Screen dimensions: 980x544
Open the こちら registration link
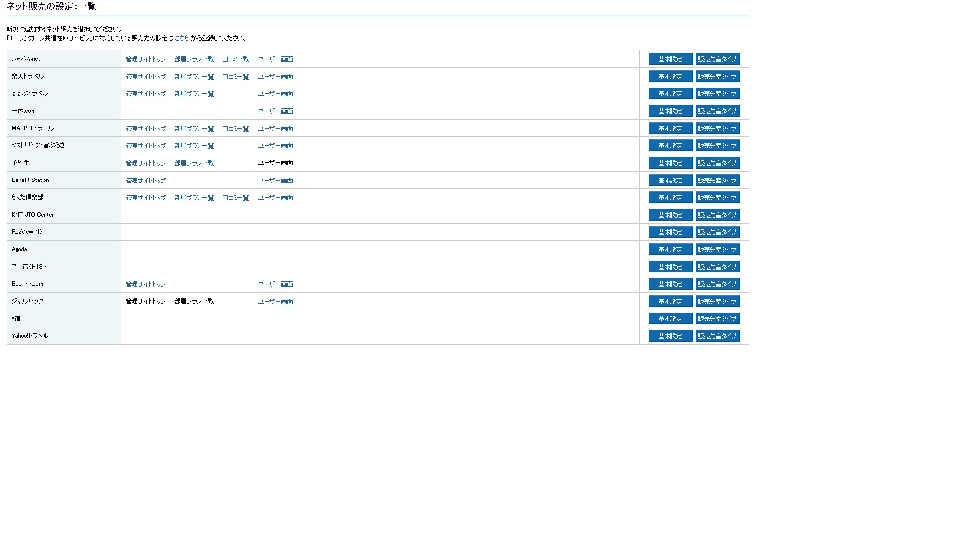(181, 38)
